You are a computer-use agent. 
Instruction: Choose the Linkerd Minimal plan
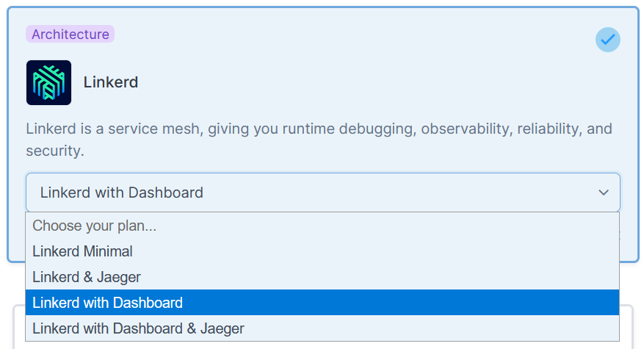322,251
